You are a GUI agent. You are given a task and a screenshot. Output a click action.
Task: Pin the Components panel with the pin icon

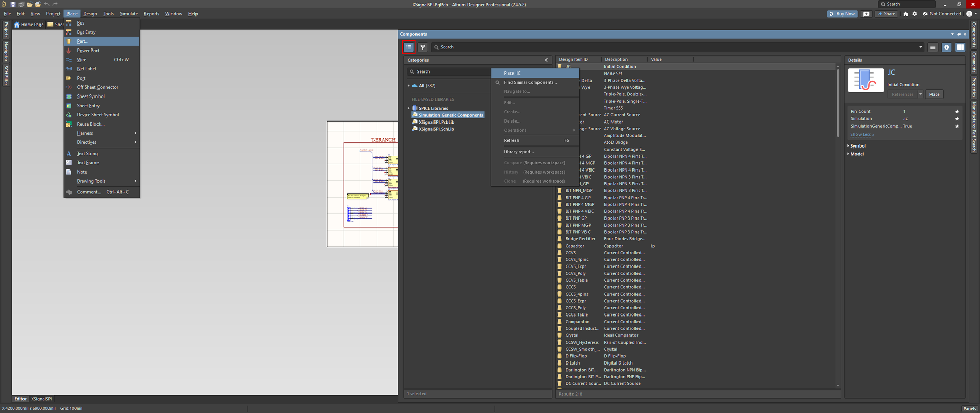pyautogui.click(x=959, y=34)
